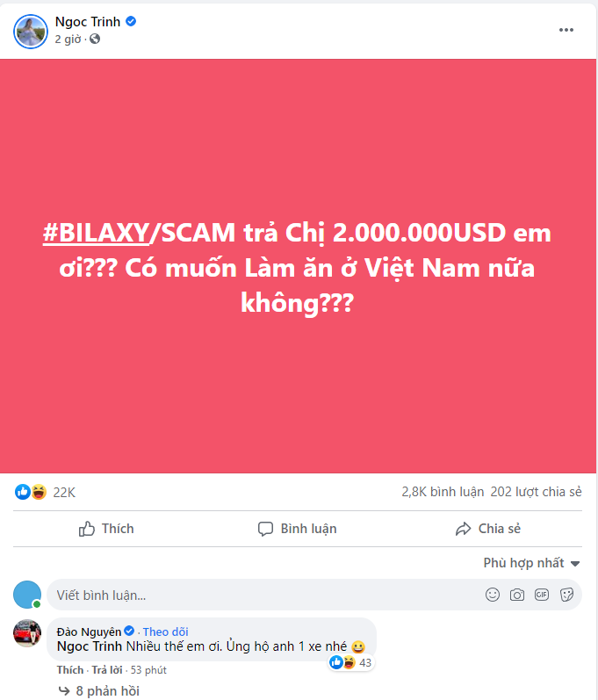Expand the 8 phản hồi replies
Screen dimensions: 598x700
coord(107,691)
